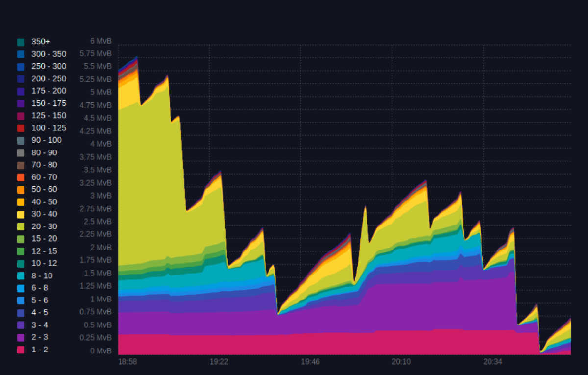The height and width of the screenshot is (375, 588).
Task: Toggle the 5 - 6 series label
Action: coord(40,300)
